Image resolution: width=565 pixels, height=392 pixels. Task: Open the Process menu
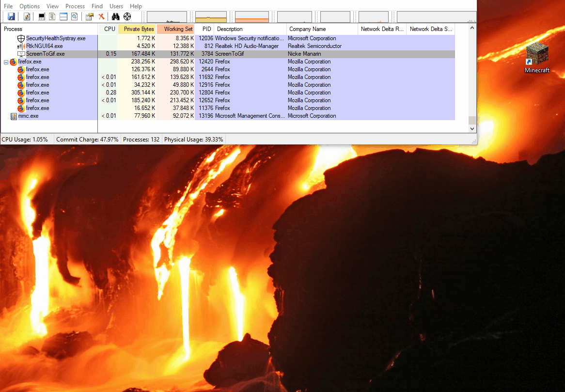coord(75,6)
